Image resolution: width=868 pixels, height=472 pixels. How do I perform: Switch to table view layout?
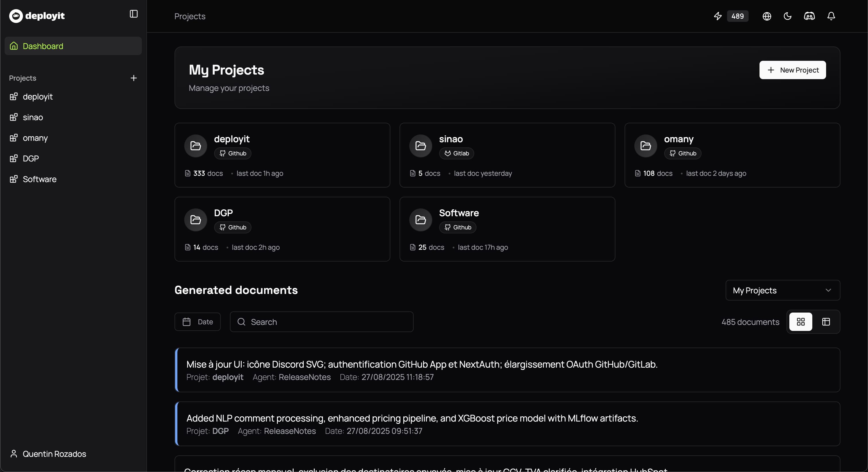826,322
